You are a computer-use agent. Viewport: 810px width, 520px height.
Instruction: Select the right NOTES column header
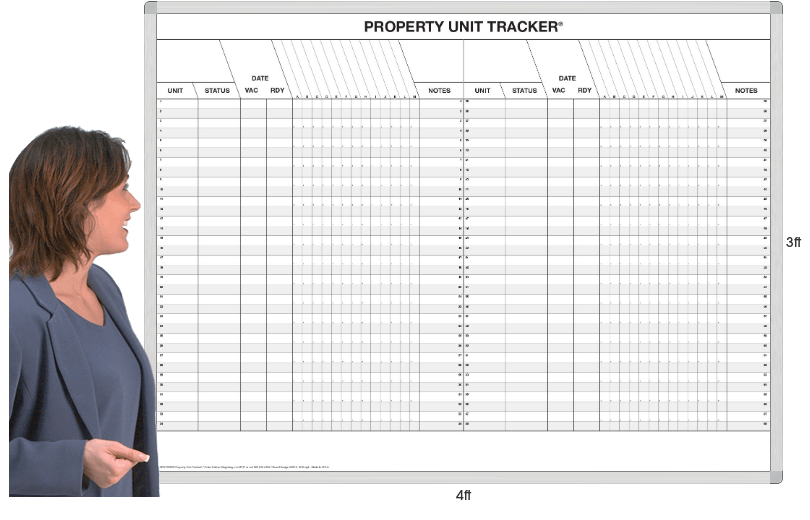point(746,91)
